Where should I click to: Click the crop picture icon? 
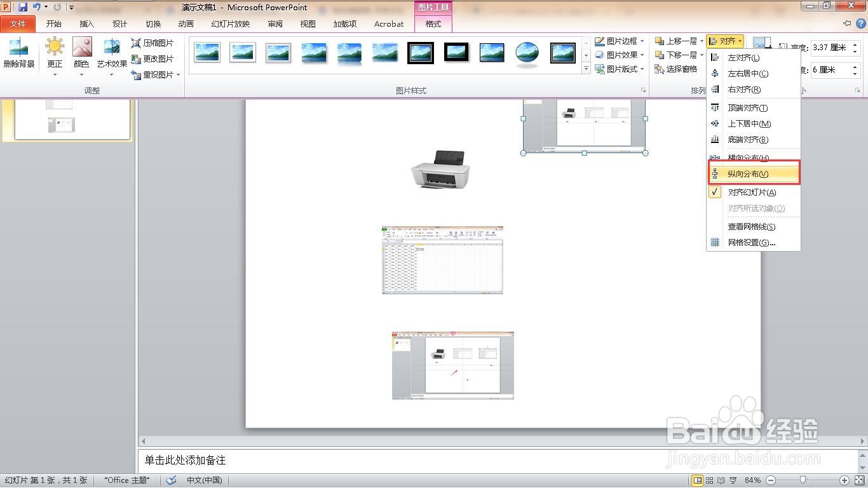pyautogui.click(x=761, y=44)
